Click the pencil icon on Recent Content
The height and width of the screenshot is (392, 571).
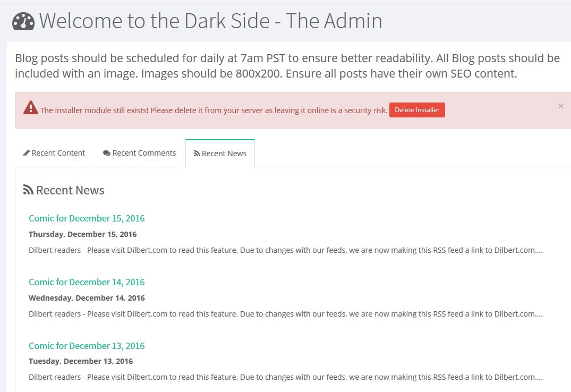coord(26,154)
